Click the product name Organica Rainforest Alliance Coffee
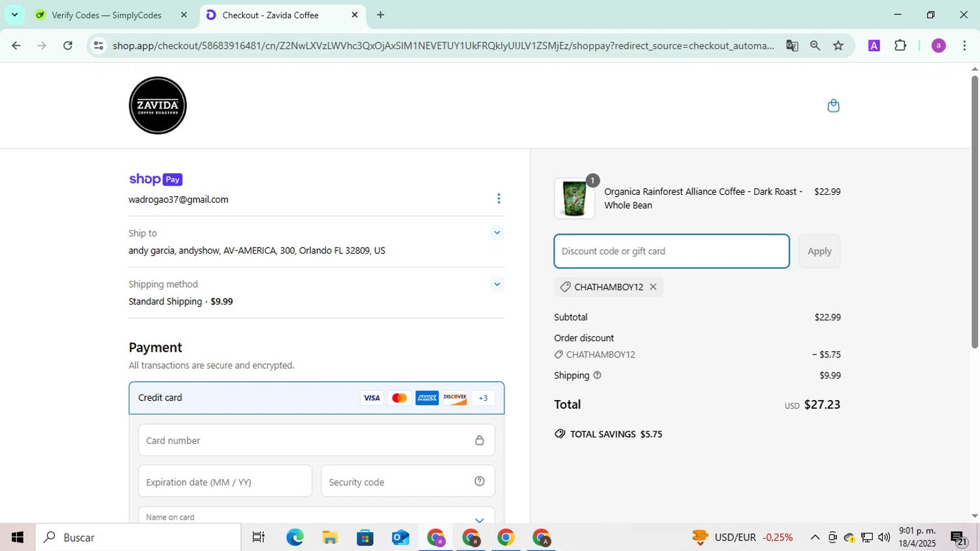The image size is (980, 551). click(x=703, y=198)
